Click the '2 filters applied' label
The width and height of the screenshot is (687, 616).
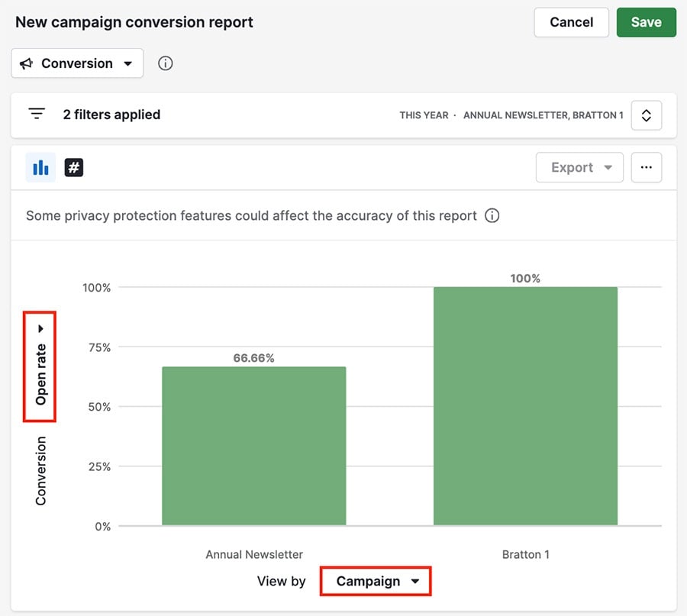[x=111, y=114]
